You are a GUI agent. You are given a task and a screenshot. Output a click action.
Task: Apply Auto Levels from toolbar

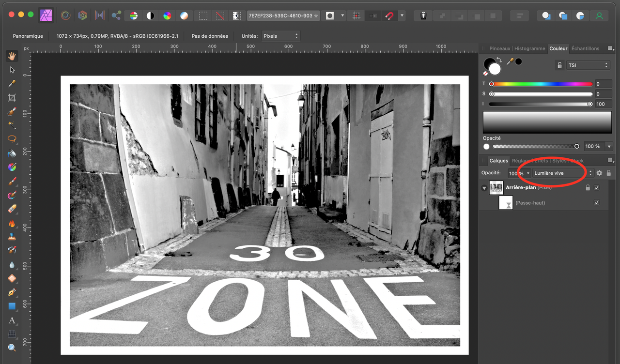[x=134, y=15]
